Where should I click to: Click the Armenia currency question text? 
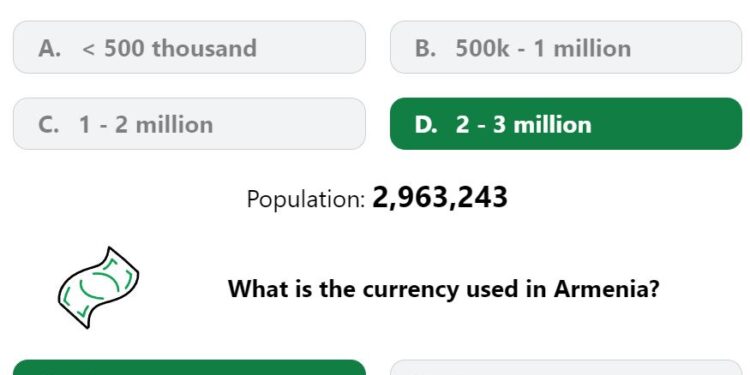click(443, 289)
